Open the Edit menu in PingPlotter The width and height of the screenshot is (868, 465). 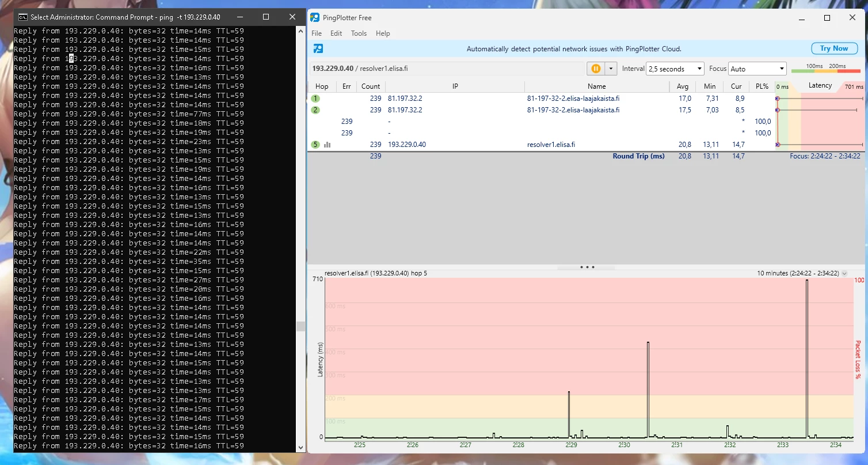pyautogui.click(x=336, y=33)
